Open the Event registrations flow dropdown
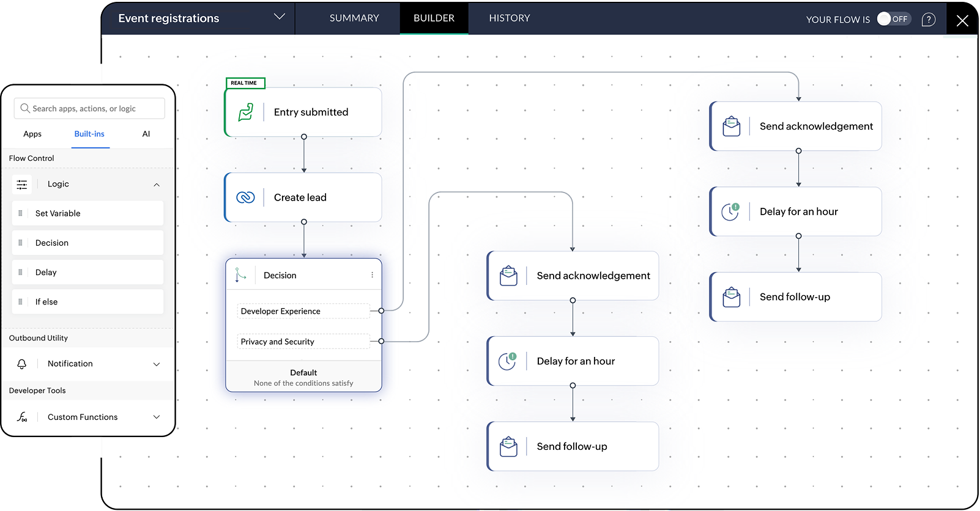980x511 pixels. click(280, 17)
